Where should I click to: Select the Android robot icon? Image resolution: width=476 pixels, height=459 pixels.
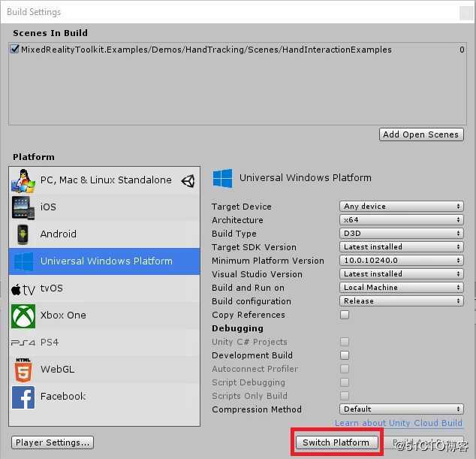(x=23, y=234)
